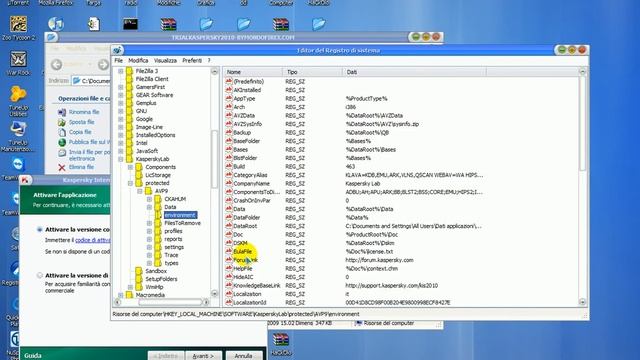Click the Dati column header

[415, 72]
